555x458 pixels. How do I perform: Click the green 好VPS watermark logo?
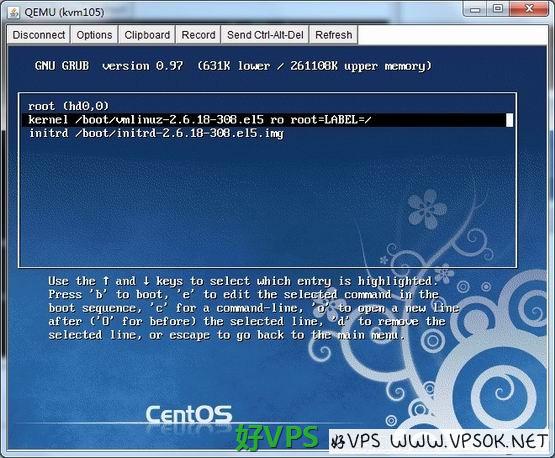click(x=278, y=437)
